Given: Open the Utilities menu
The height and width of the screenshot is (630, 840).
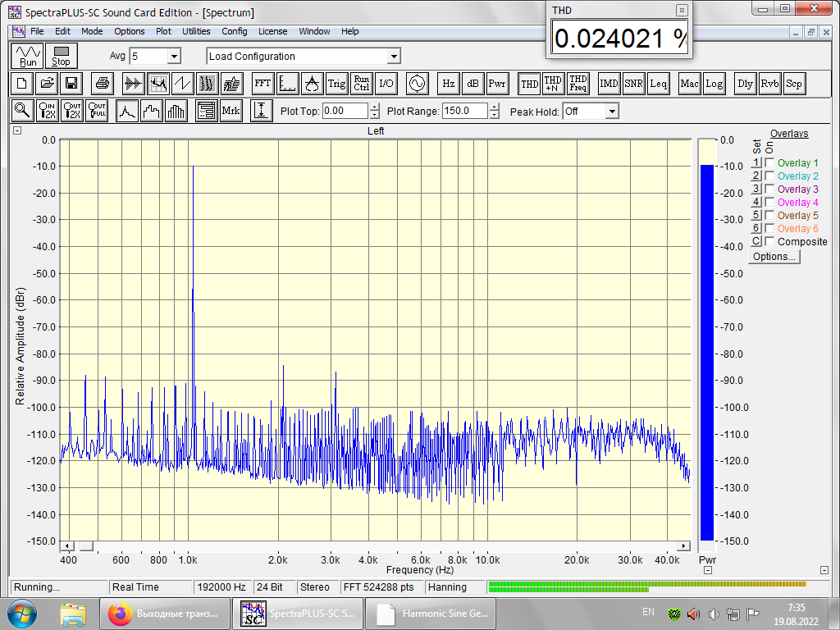Looking at the screenshot, I should pyautogui.click(x=196, y=31).
